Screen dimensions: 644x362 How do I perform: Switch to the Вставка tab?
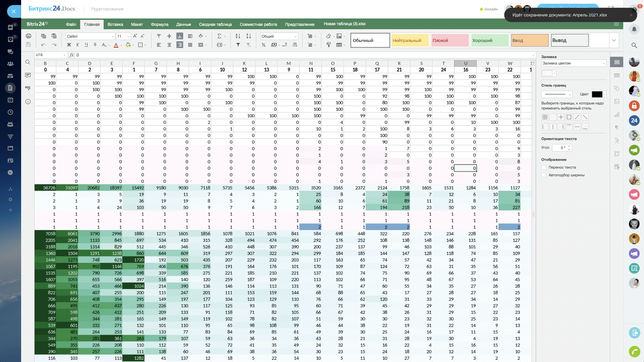tap(115, 24)
